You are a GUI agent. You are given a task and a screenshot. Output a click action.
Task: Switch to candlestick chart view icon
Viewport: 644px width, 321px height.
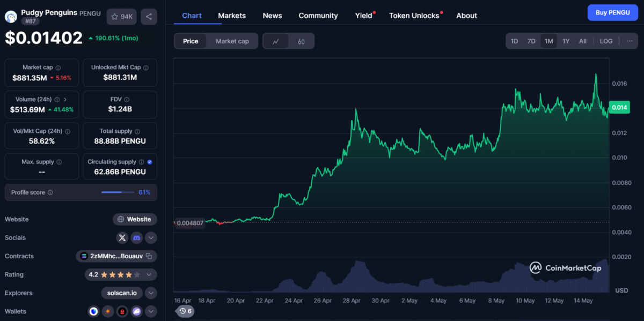[x=301, y=41]
